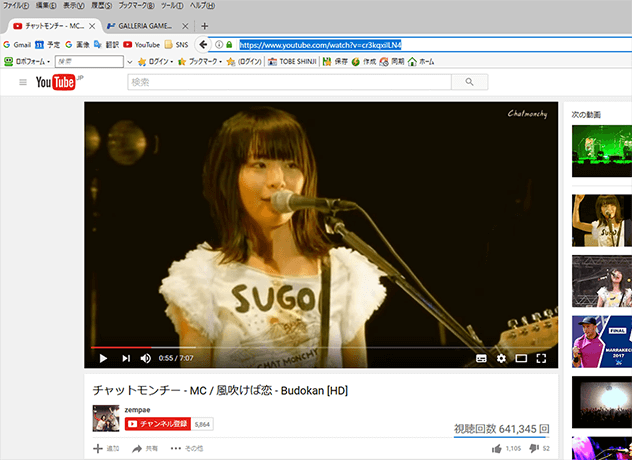Click the RoboForm 作成 generate icon
632x460 pixels.
tap(364, 61)
